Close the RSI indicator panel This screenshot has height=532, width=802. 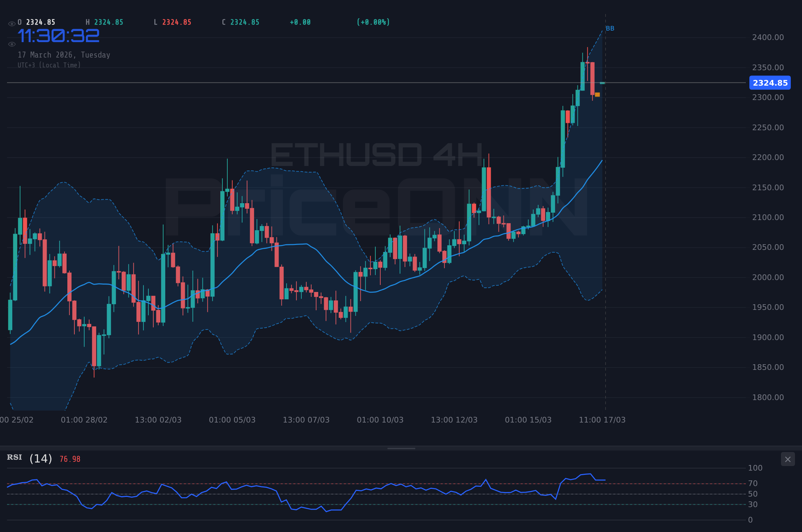click(788, 459)
